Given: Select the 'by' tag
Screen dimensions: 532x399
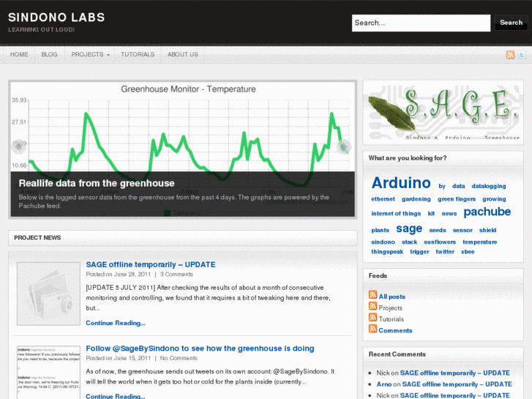Looking at the screenshot, I should click(442, 186).
